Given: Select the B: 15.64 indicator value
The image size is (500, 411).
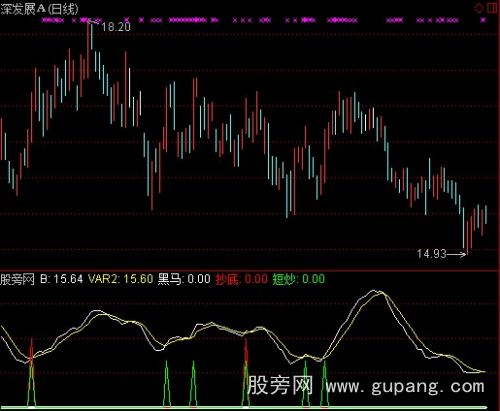Looking at the screenshot, I should pos(61,279).
